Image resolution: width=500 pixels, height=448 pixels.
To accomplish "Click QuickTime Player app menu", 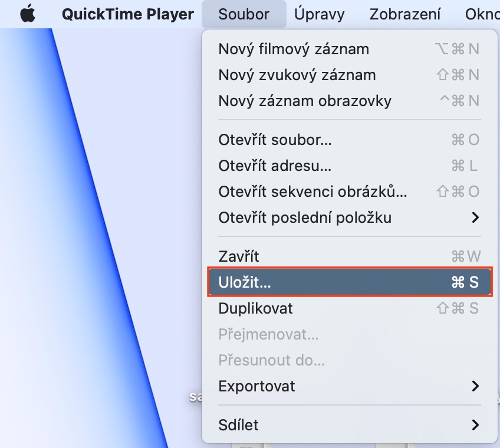I will point(127,14).
